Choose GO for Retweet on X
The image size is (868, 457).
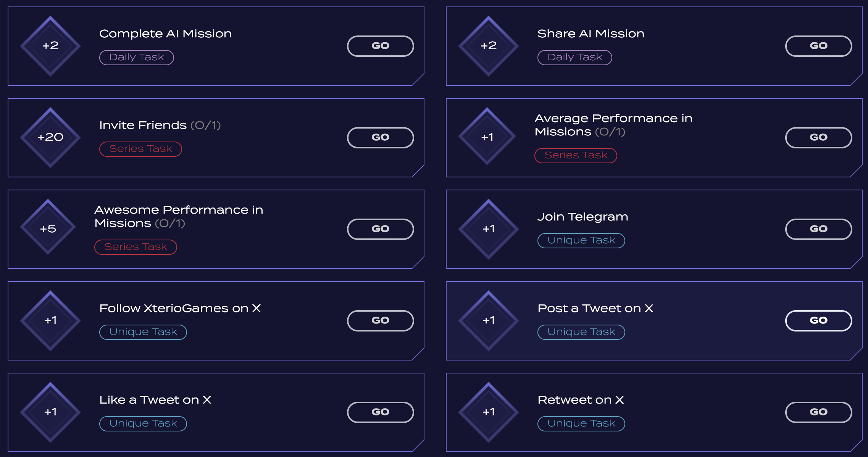click(818, 412)
